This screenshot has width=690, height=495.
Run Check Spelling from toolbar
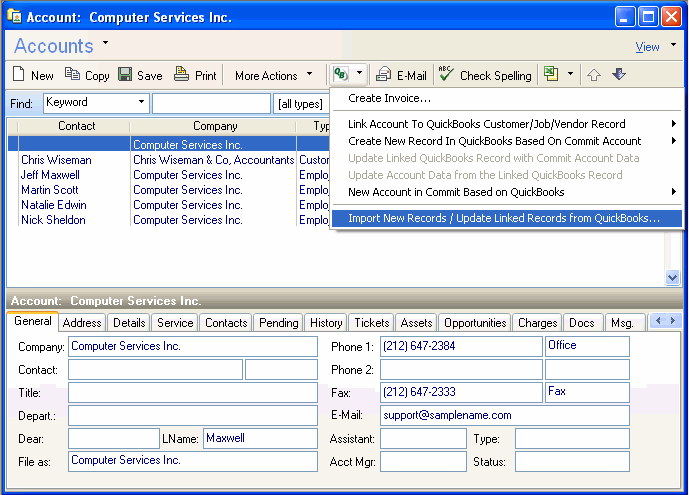[447, 75]
